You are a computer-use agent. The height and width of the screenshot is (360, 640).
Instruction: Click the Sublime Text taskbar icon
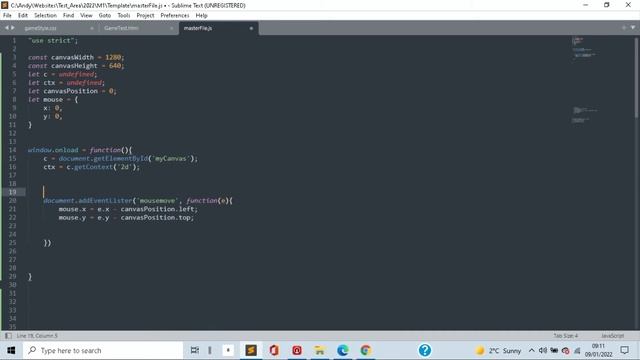click(251, 350)
